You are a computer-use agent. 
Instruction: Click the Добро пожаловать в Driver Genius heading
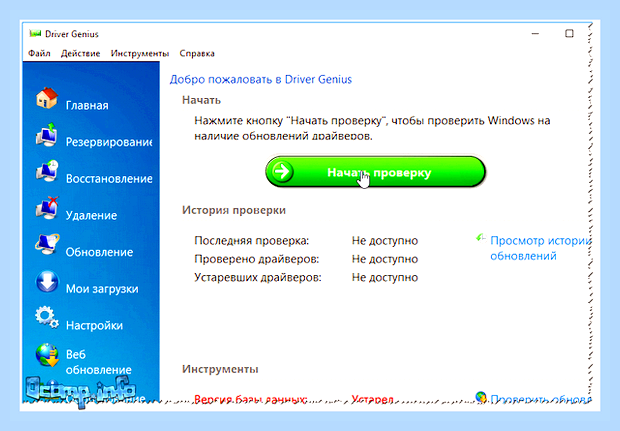pos(261,79)
